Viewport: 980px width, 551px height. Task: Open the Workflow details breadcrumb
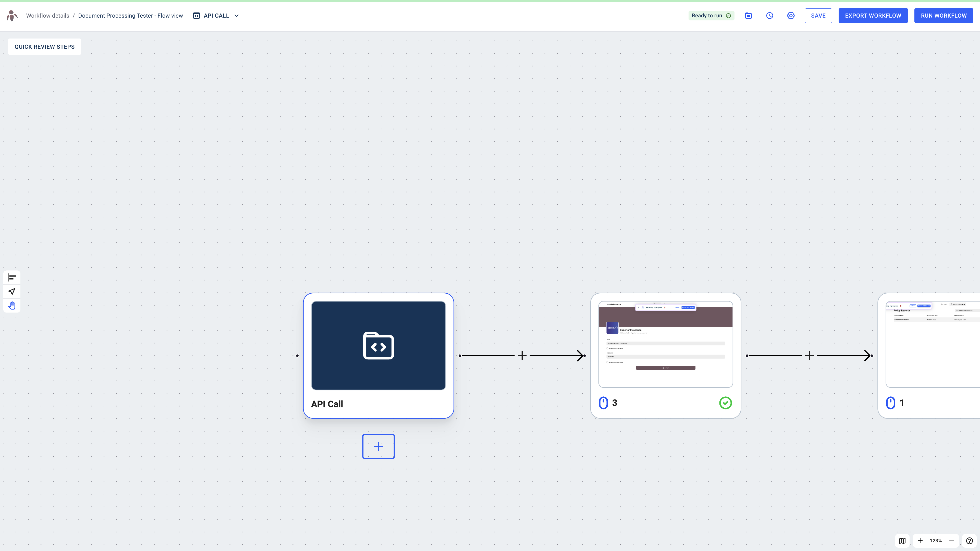click(47, 16)
